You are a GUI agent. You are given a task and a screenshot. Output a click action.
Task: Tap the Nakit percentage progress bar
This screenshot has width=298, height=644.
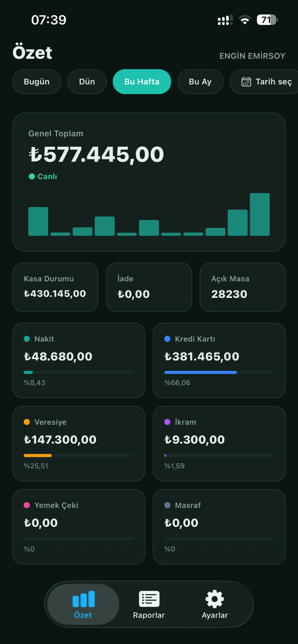79,372
